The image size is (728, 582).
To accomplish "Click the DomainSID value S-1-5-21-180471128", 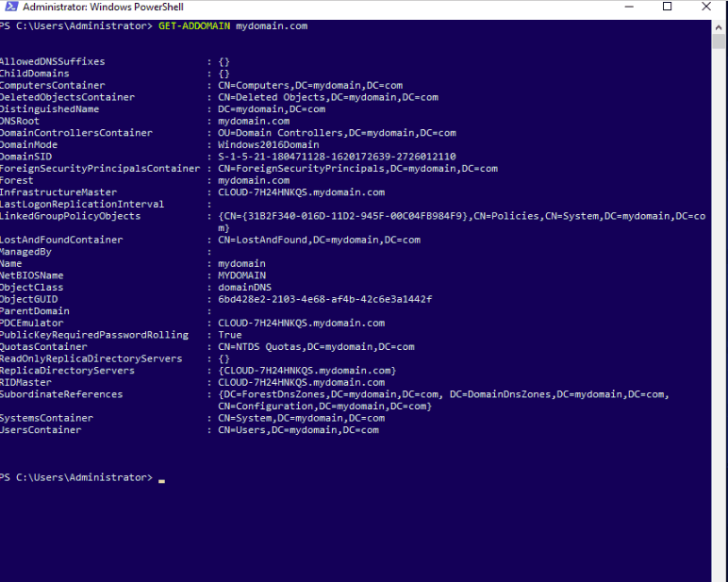I will click(x=337, y=157).
